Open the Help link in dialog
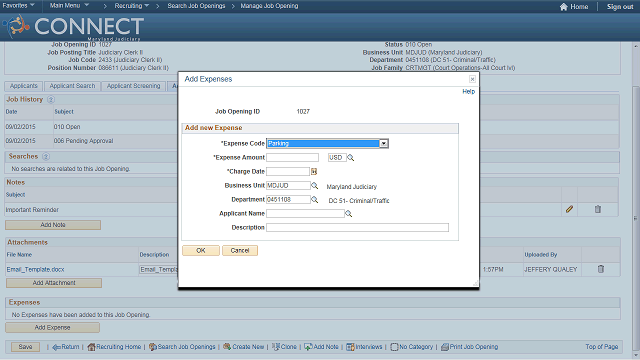 coord(469,91)
